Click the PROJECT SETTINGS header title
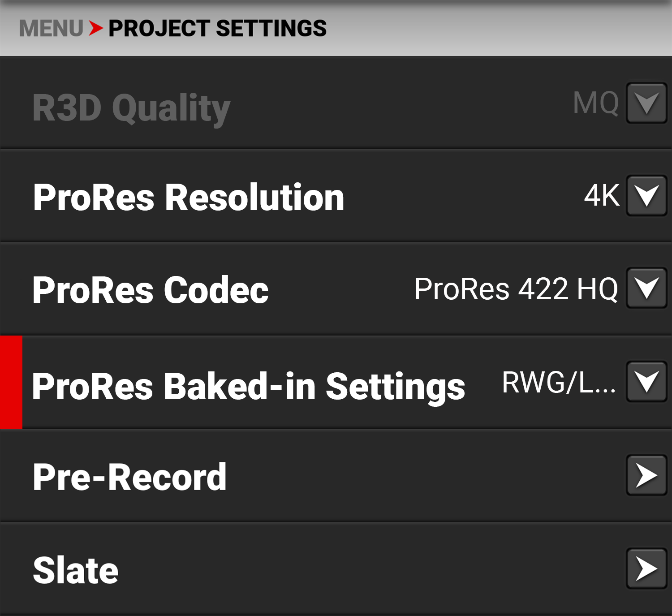 coord(218,28)
